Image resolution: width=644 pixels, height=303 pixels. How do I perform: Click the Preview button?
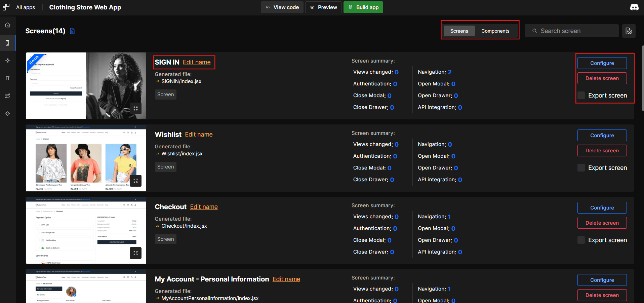(x=323, y=7)
